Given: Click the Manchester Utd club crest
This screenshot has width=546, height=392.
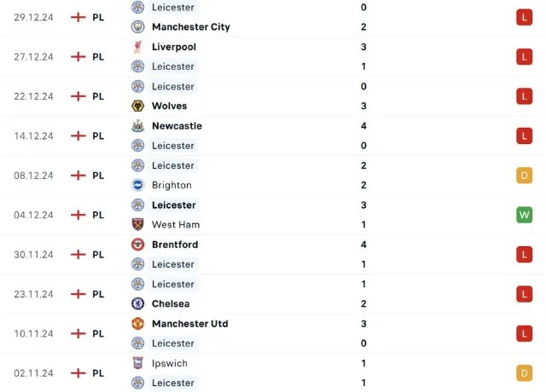Looking at the screenshot, I should (137, 324).
